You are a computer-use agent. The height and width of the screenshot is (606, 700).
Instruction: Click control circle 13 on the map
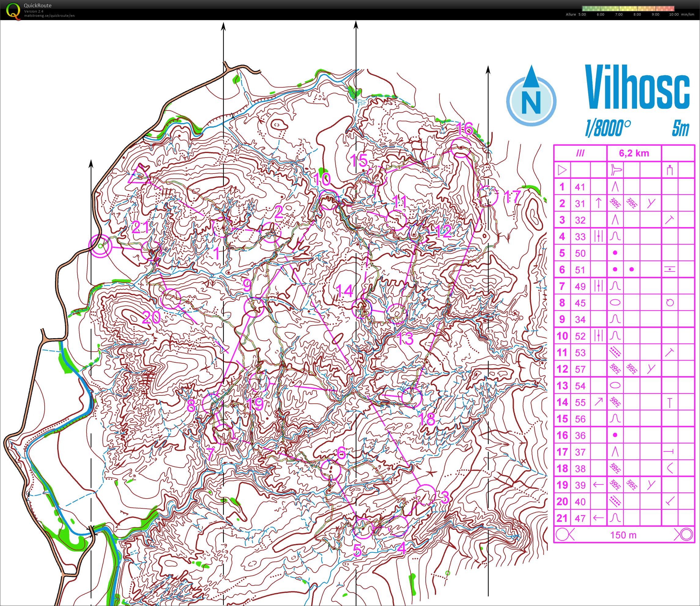pos(396,313)
